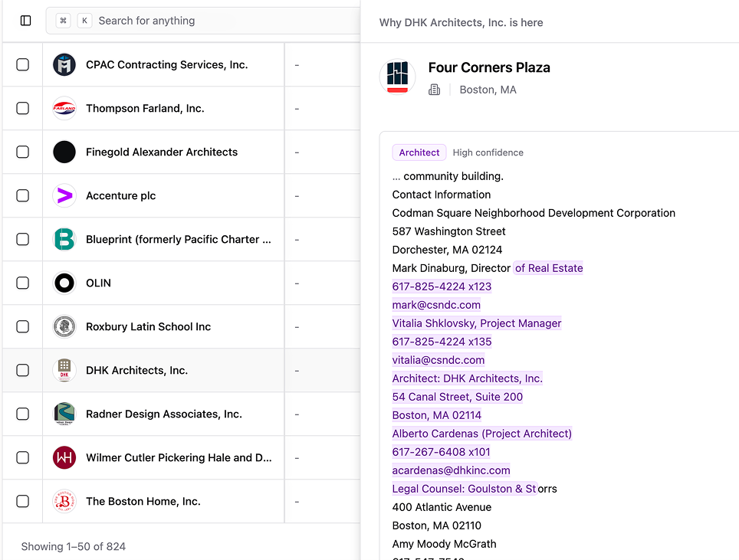Click Radner Design Associates, Inc. name

[x=164, y=414]
